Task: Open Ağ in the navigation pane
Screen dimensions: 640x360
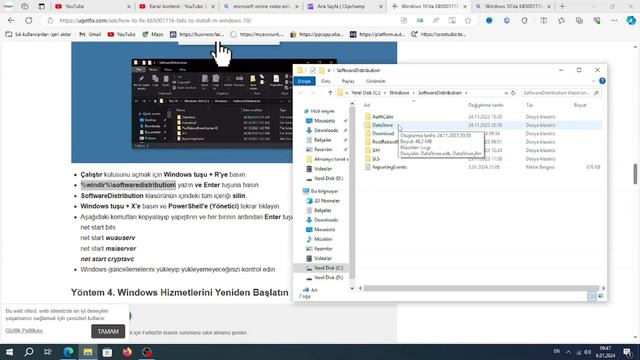Action: click(313, 290)
